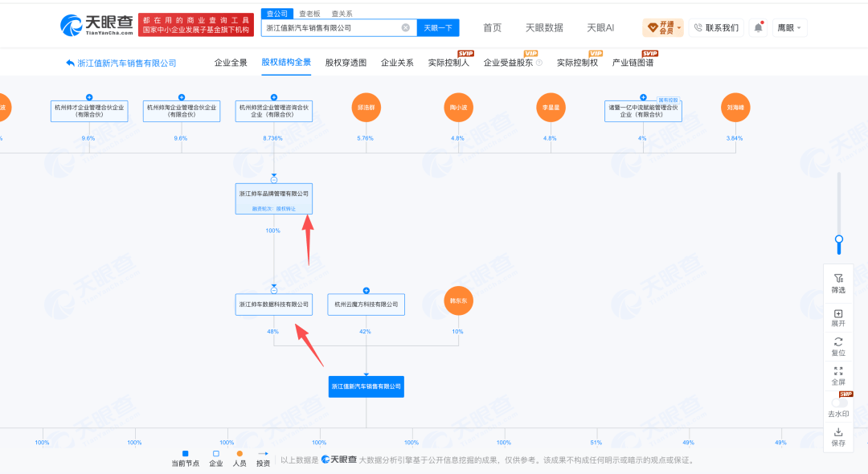The width and height of the screenshot is (868, 474).
Task: Expand 诸暨一亿中流赋能管理合伙企业 with its plus icon
Action: pos(643,97)
